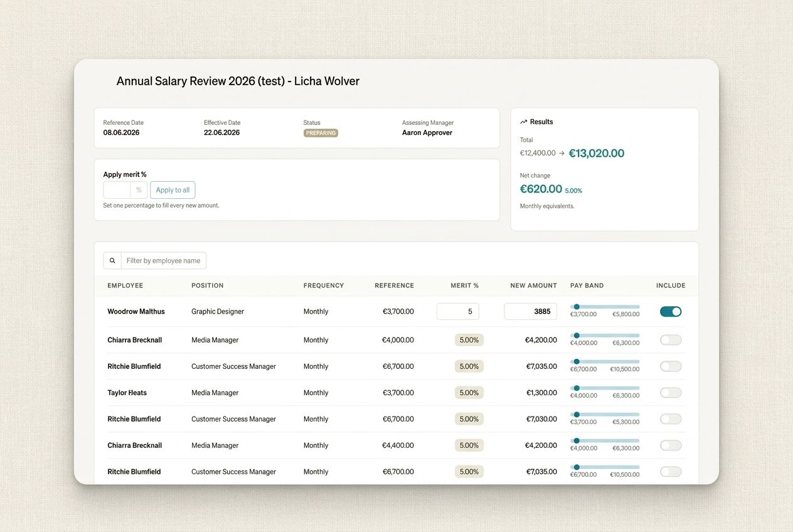
Task: Select employee name Woodrow Malthus
Action: (136, 311)
